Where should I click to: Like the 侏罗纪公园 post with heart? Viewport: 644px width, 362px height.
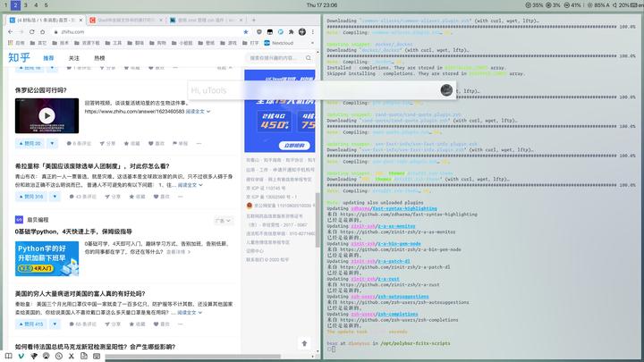[157, 143]
